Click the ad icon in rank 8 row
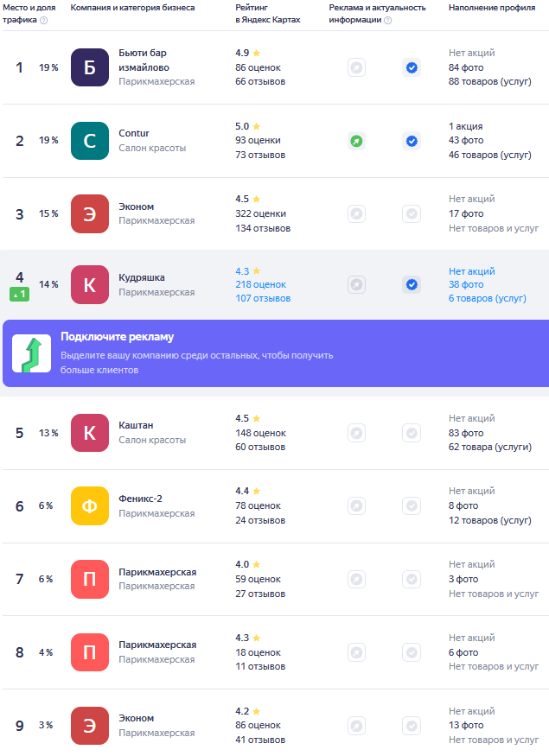Viewport: 549px width, 756px height. click(356, 652)
